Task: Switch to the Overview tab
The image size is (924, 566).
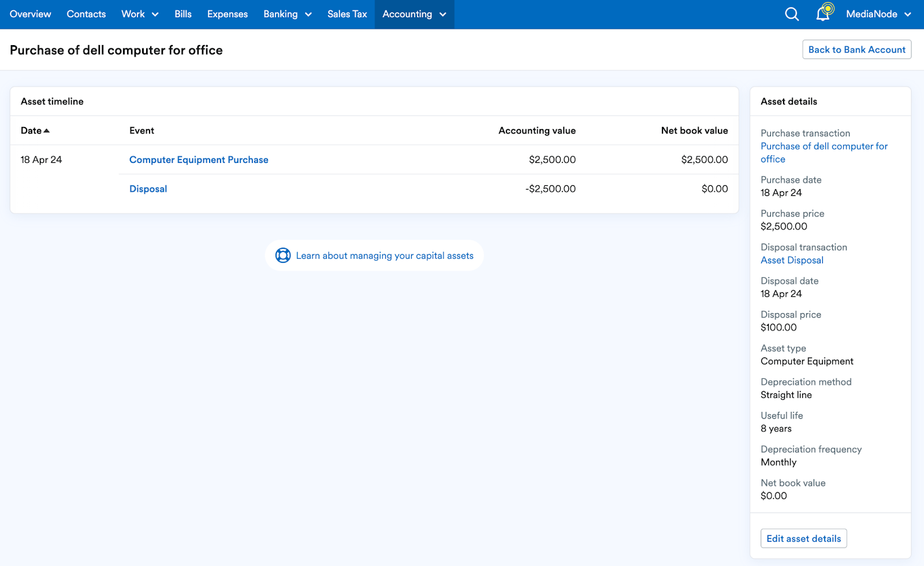Action: point(29,14)
